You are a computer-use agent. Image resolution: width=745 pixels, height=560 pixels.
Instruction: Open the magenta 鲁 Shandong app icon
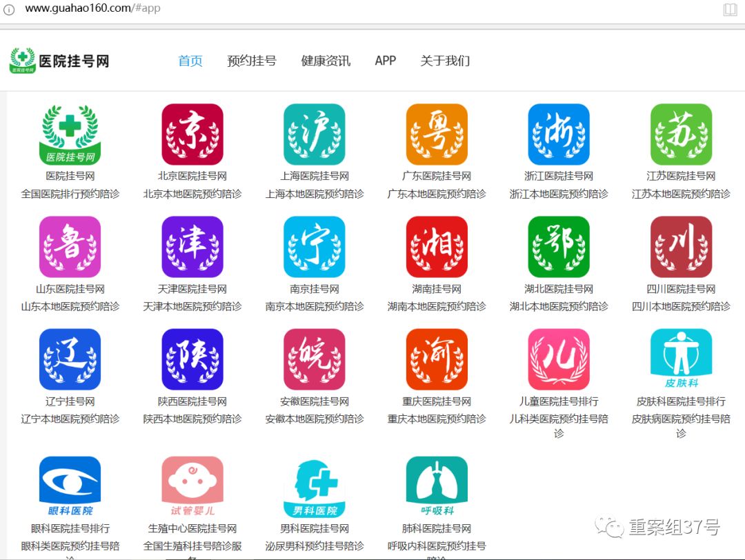coord(70,247)
